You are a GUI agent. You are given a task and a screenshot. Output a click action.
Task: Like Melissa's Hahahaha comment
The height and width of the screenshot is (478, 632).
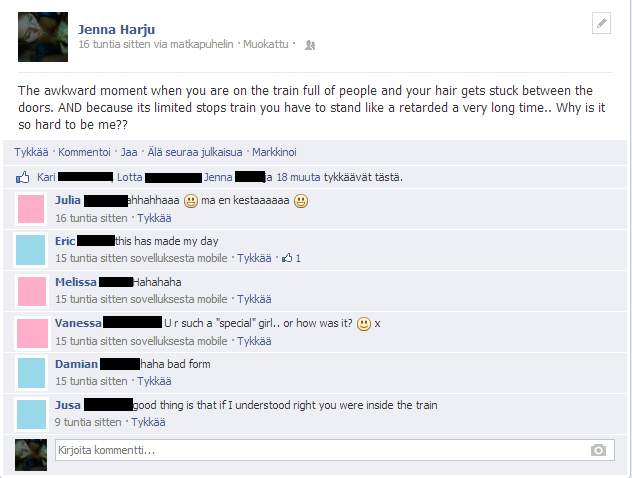coord(254,299)
